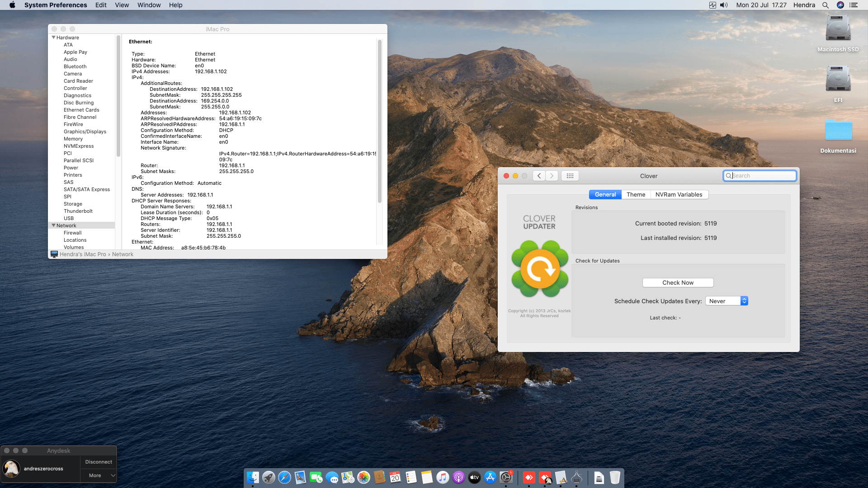
Task: Open Apple TV from the Dock
Action: click(474, 477)
